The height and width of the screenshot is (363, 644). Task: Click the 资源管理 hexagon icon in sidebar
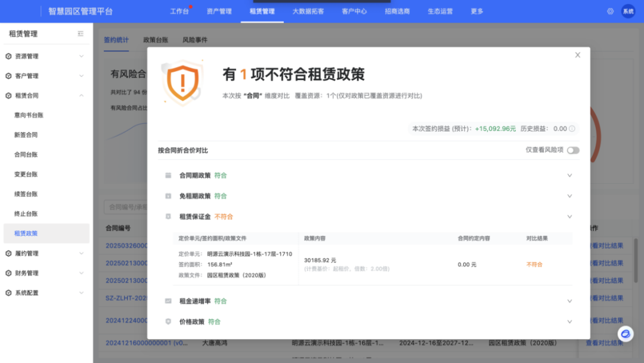point(8,56)
